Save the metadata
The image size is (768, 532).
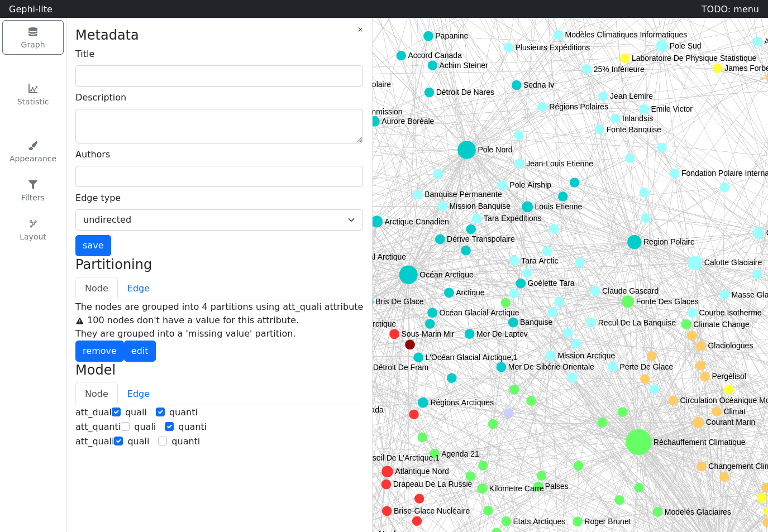coord(93,246)
